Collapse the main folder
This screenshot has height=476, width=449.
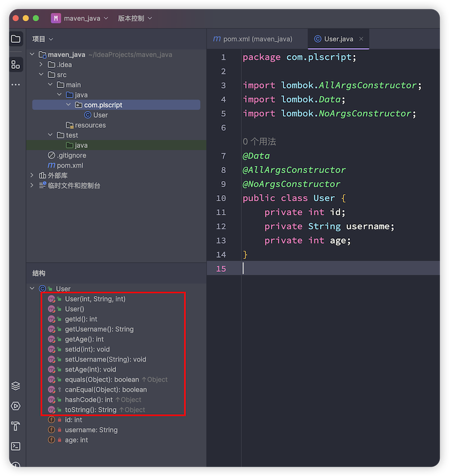point(50,85)
